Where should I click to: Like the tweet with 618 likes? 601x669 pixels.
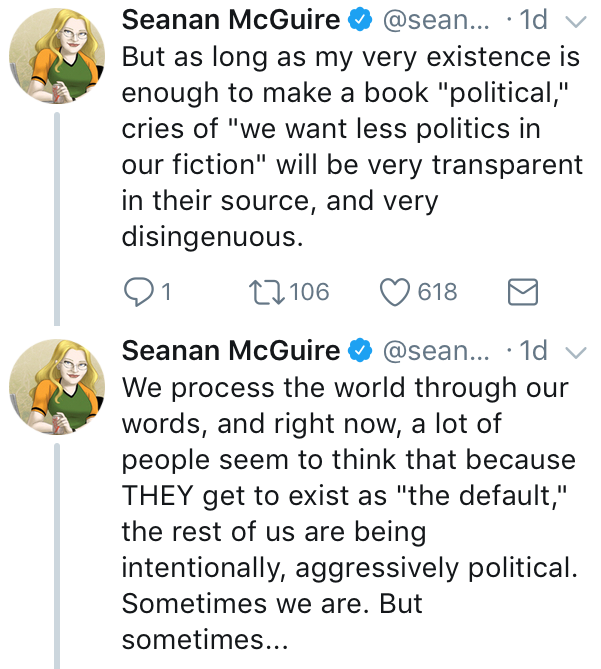397,292
